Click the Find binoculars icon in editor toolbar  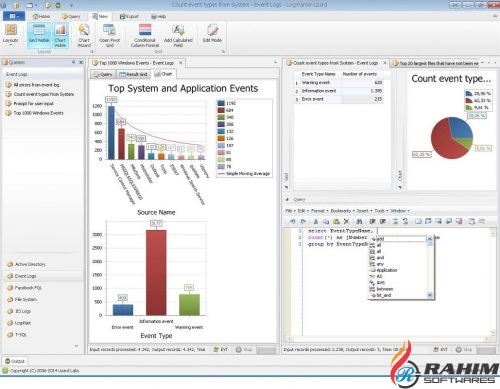click(x=359, y=221)
